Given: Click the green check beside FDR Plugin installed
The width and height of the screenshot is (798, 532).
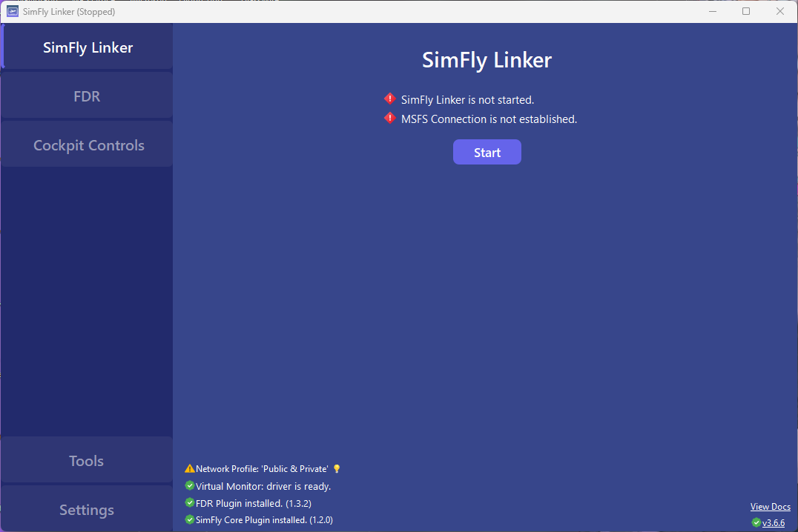Looking at the screenshot, I should 190,503.
